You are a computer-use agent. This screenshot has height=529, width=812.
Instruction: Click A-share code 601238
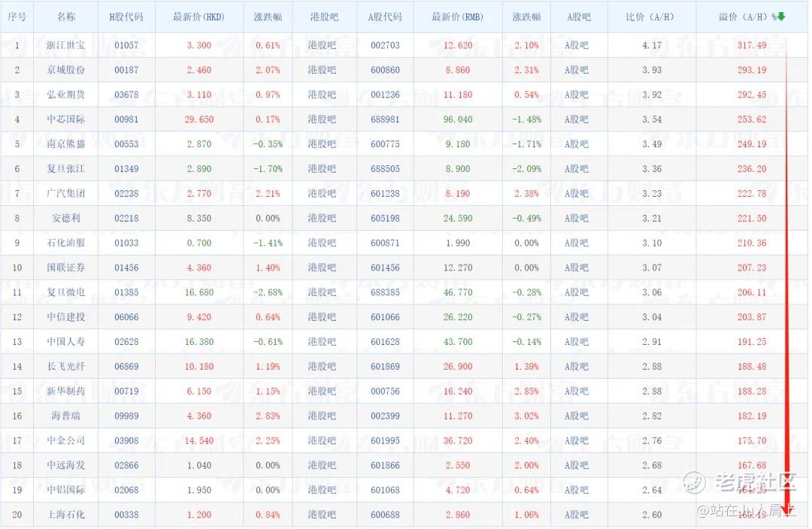[x=385, y=193]
